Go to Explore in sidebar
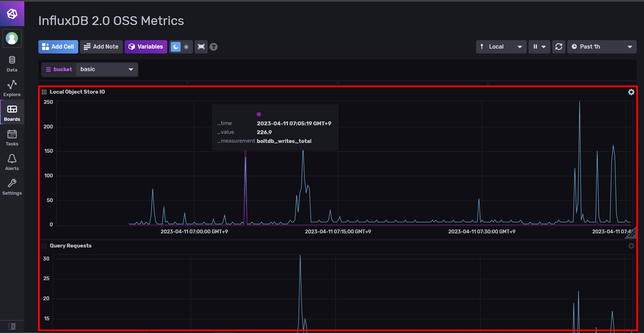The height and width of the screenshot is (333, 644). click(12, 88)
